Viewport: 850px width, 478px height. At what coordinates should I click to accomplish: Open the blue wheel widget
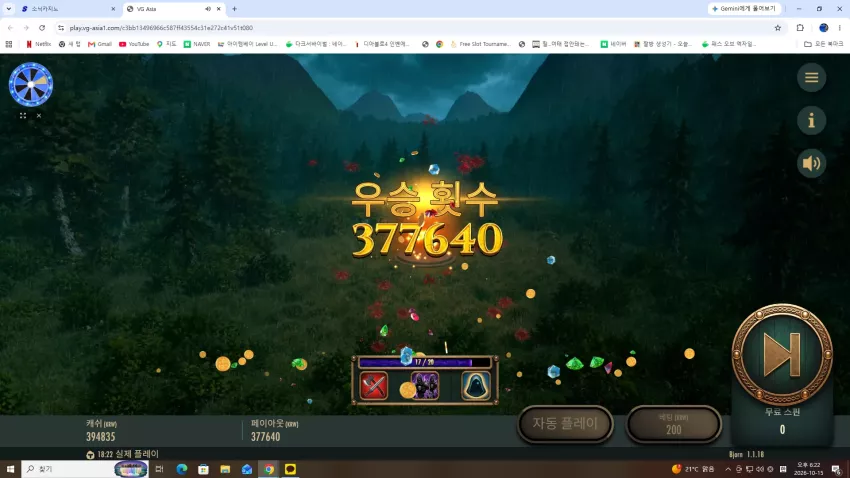(31, 85)
